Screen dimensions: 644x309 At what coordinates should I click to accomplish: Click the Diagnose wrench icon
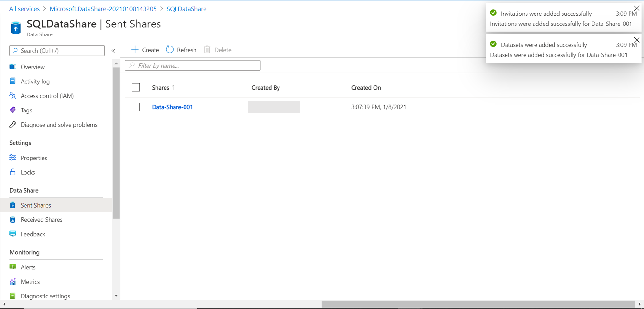pos(13,125)
